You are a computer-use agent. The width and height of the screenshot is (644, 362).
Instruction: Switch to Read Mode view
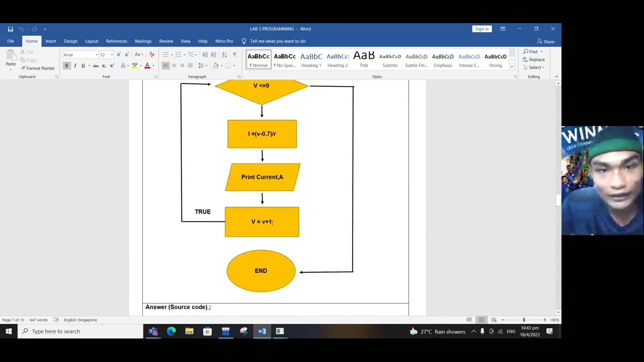point(469,320)
